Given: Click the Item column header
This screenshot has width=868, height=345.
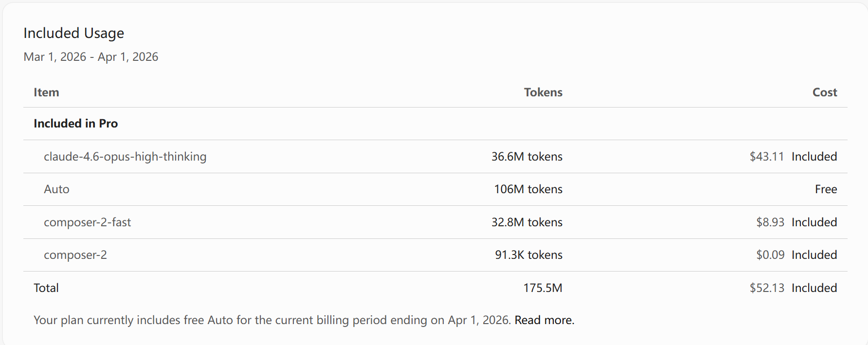Looking at the screenshot, I should click(46, 92).
